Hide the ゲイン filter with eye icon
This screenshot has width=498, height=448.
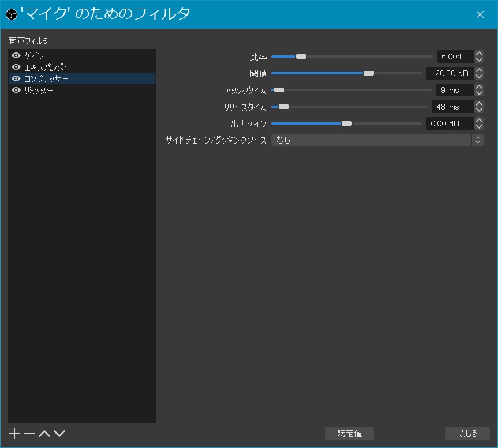pyautogui.click(x=16, y=56)
